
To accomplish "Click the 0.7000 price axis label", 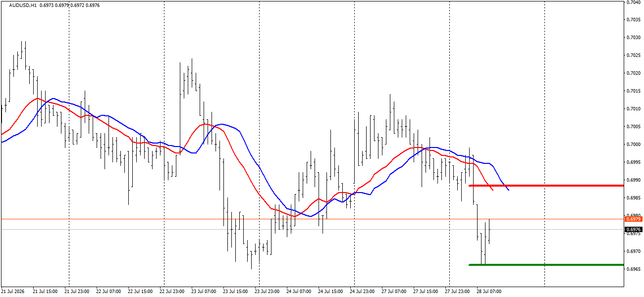I will click(x=635, y=145).
